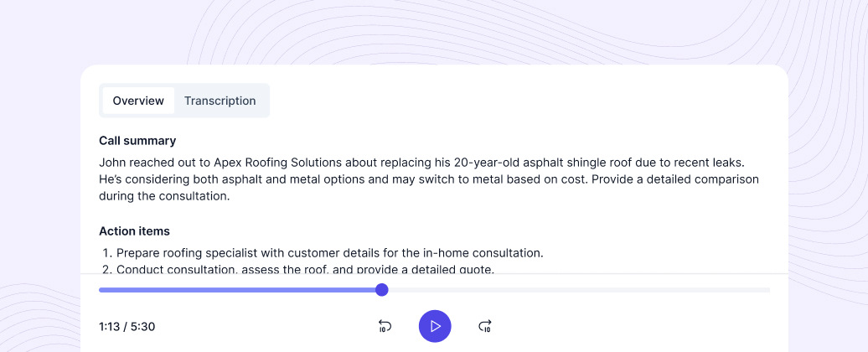
Task: Click the second action item about conducting consultation
Action: tap(306, 269)
